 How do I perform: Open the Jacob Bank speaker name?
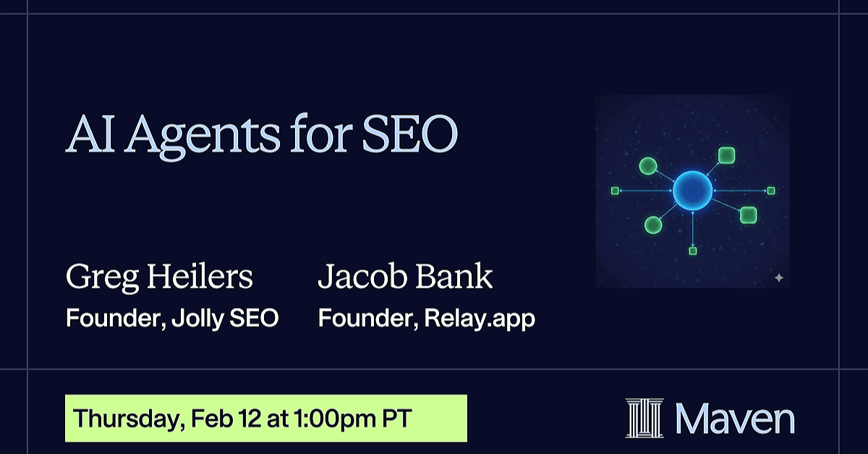405,278
